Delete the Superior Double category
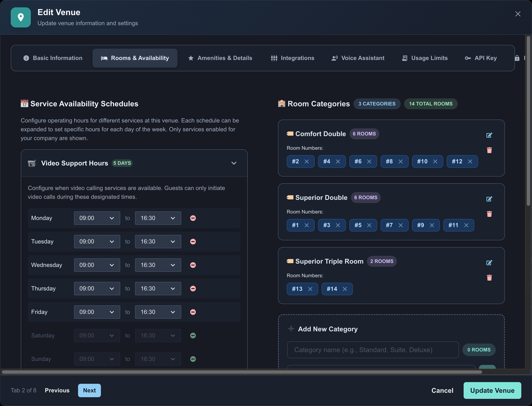532x406 pixels. (489, 214)
